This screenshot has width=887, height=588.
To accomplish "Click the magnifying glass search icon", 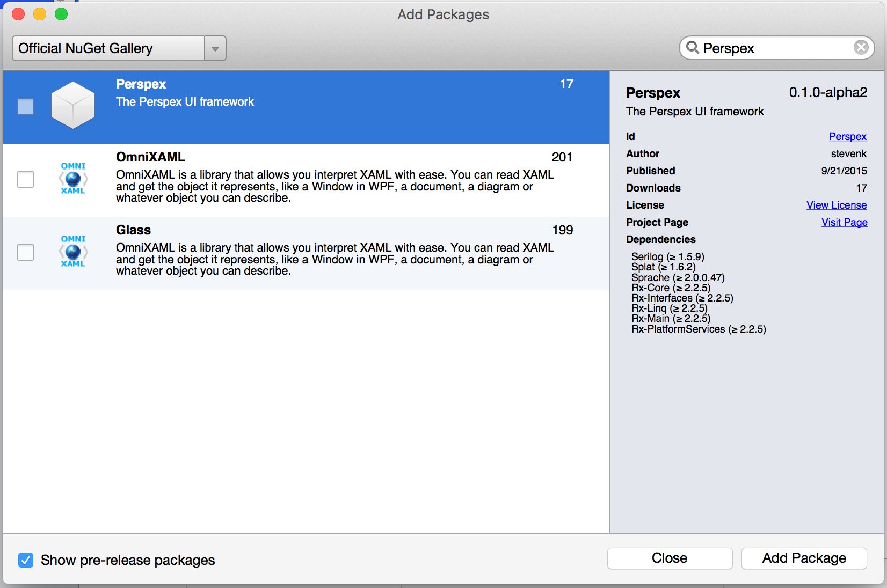I will (693, 48).
